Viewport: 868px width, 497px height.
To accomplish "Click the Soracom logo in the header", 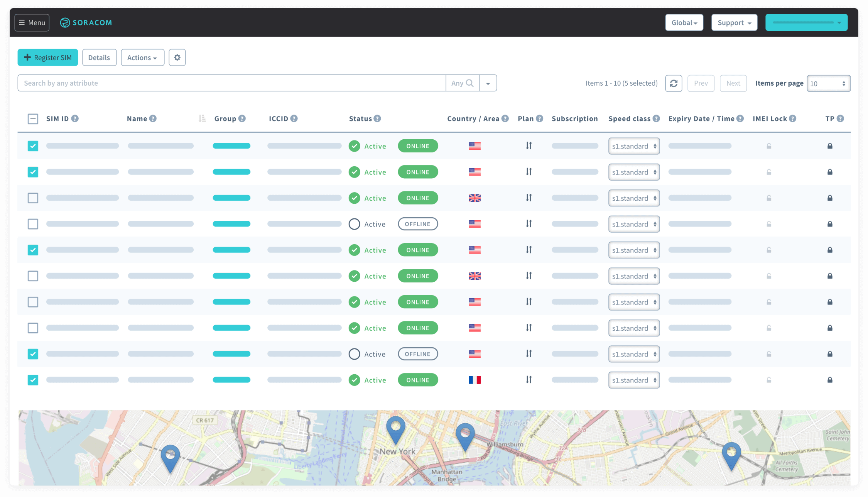I will point(86,22).
